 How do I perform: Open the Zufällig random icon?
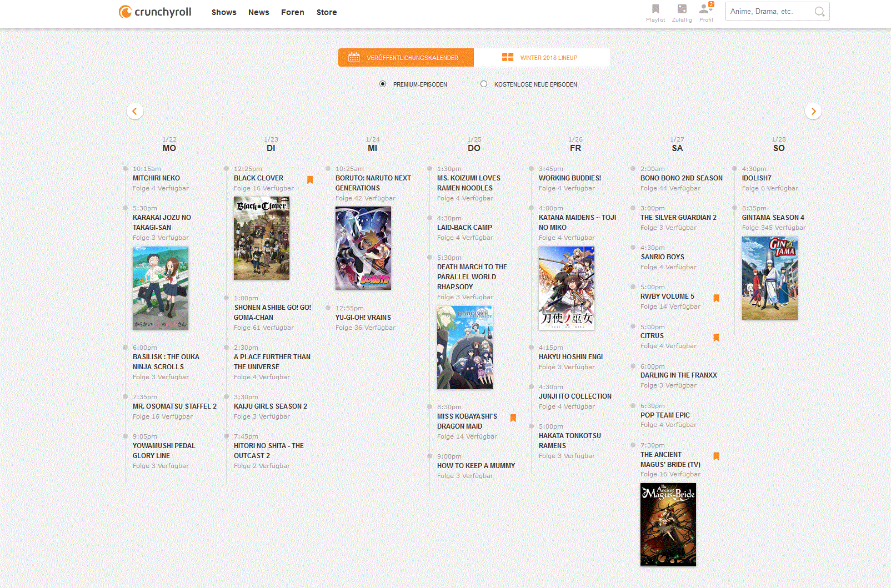click(x=682, y=9)
